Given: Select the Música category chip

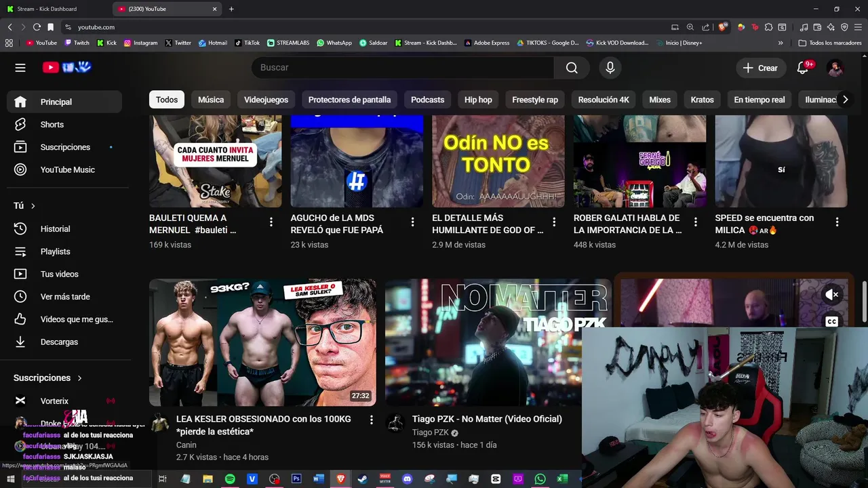Looking at the screenshot, I should (x=211, y=100).
